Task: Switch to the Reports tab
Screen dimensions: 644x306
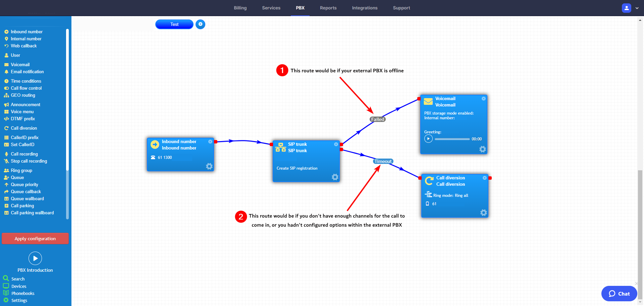Action: (328, 8)
